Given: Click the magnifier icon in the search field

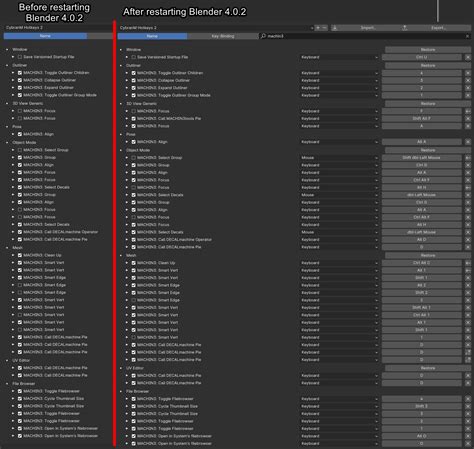Looking at the screenshot, I should [x=263, y=36].
